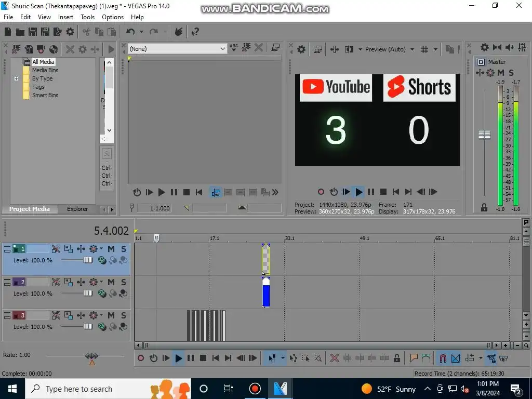Delete selection with red X in timeline toolbar

click(335, 358)
